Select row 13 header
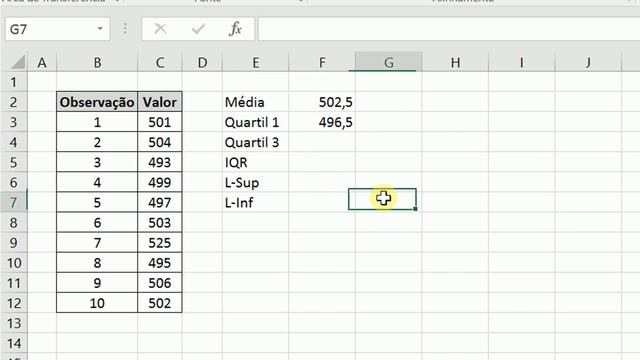This screenshot has height=360, width=640. click(x=13, y=323)
